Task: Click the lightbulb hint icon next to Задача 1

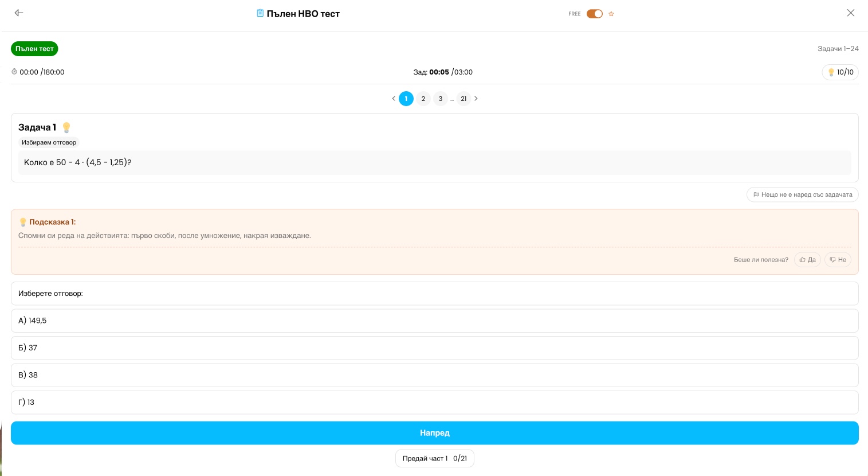Action: tap(66, 127)
